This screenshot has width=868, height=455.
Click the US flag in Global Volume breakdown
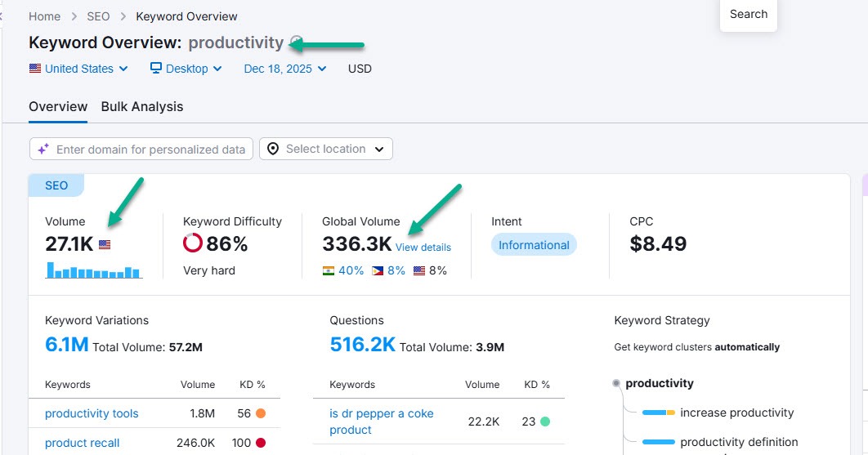[419, 270]
